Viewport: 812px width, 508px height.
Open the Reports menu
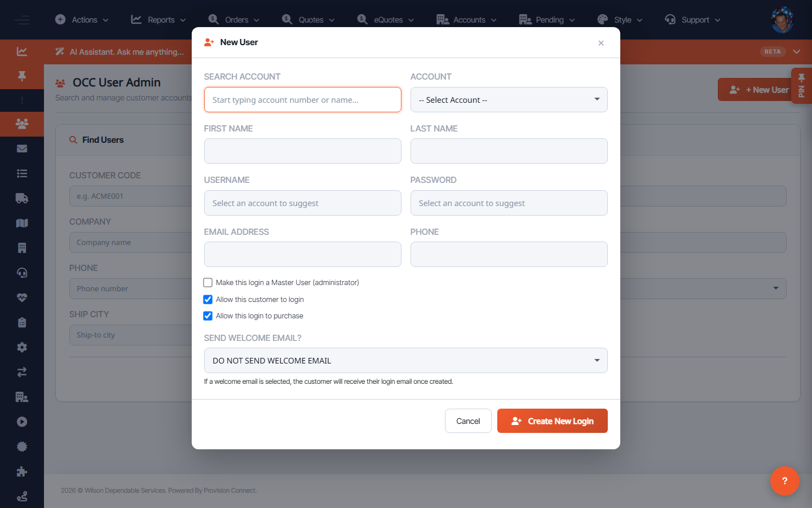click(x=158, y=20)
